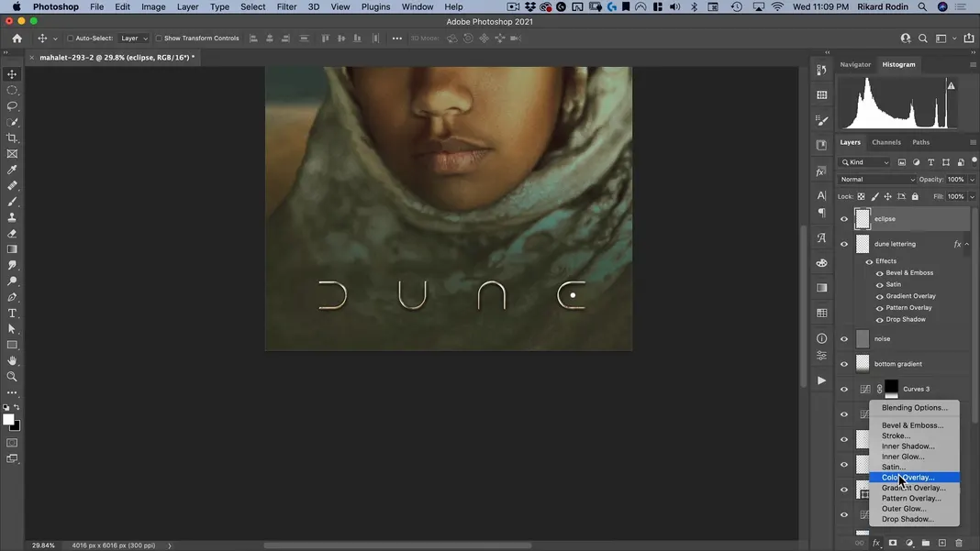Choose Blending Options from the menu
Screen dimensions: 980x551
(x=914, y=408)
